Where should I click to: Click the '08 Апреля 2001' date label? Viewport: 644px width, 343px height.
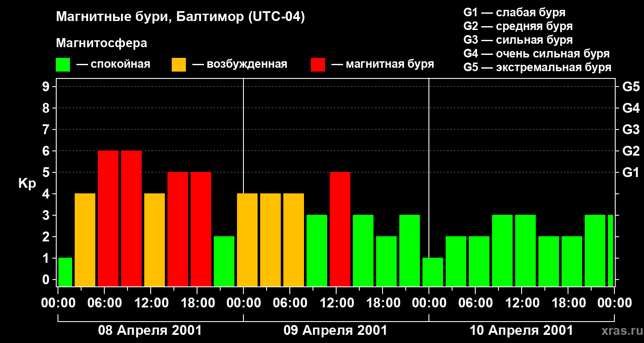click(150, 331)
